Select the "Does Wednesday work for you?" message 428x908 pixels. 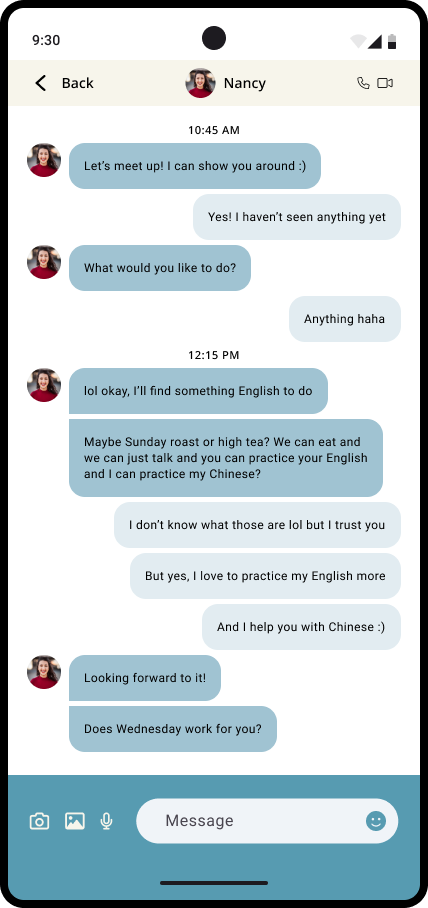[173, 728]
